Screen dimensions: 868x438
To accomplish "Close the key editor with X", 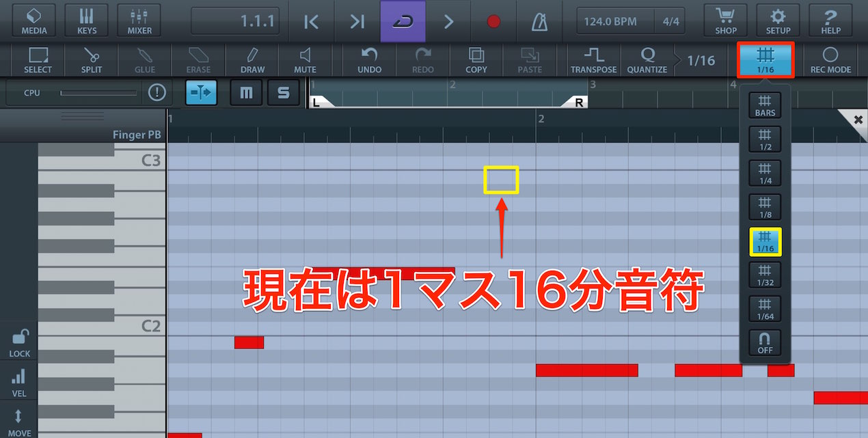I will pos(858,120).
